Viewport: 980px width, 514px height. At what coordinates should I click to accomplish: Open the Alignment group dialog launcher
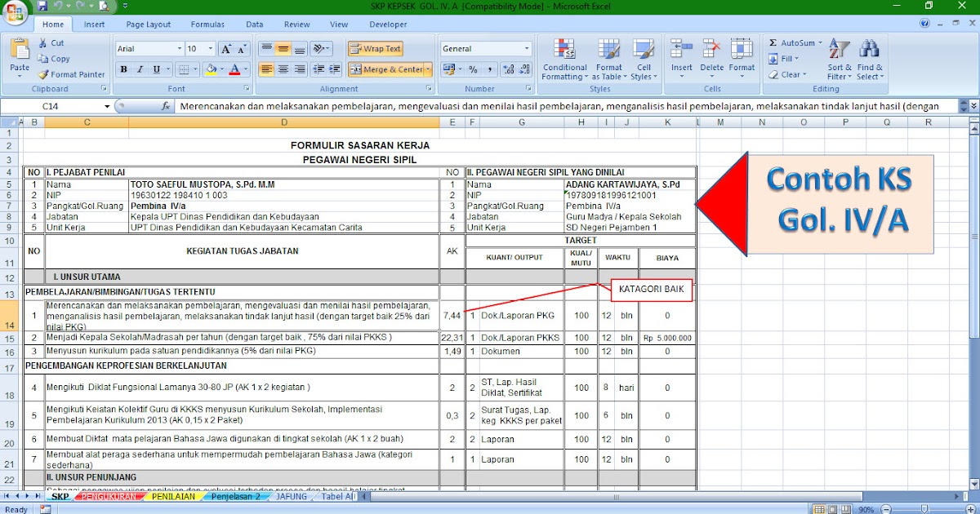point(430,88)
